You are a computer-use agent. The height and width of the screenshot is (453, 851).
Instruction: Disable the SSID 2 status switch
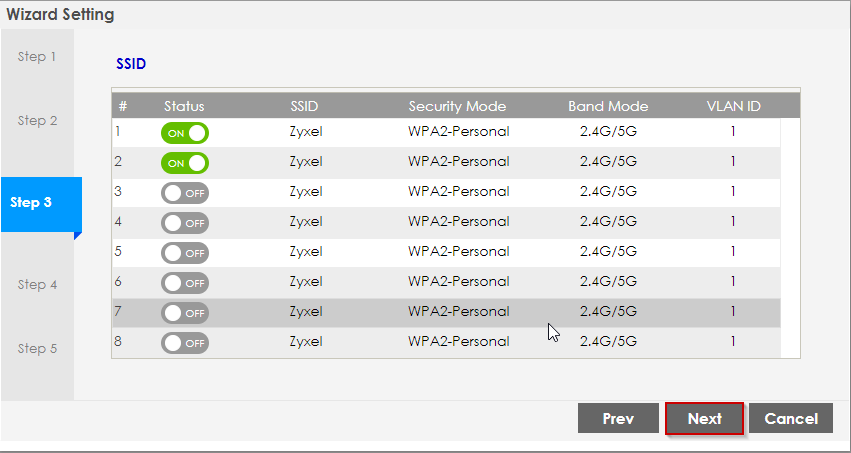click(x=184, y=163)
